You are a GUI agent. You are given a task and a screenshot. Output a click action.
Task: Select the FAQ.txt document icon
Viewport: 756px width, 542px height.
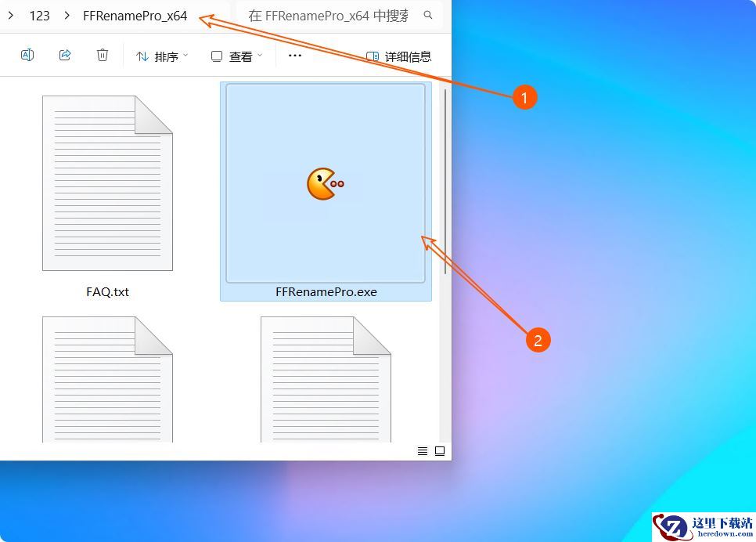coord(107,183)
